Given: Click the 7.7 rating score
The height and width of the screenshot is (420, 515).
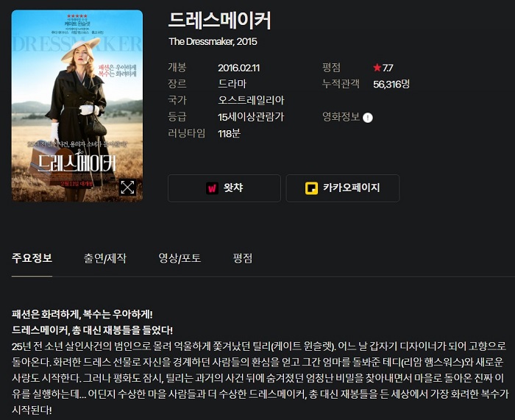Looking at the screenshot, I should tap(388, 68).
